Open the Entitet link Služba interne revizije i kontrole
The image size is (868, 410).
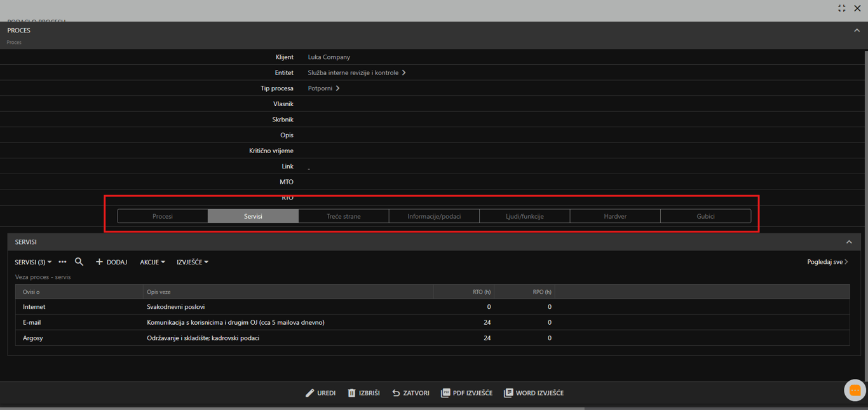click(356, 72)
